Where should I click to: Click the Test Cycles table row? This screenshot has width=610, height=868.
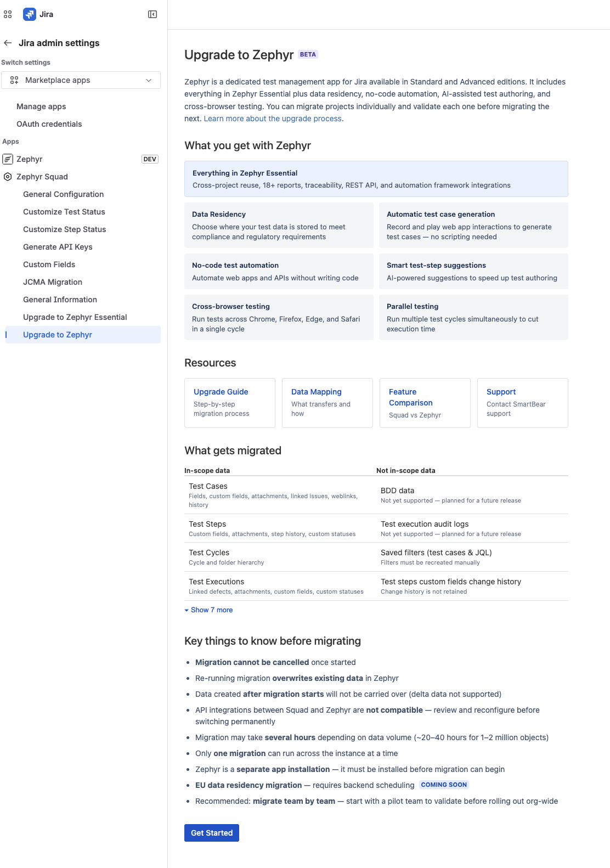pos(280,557)
